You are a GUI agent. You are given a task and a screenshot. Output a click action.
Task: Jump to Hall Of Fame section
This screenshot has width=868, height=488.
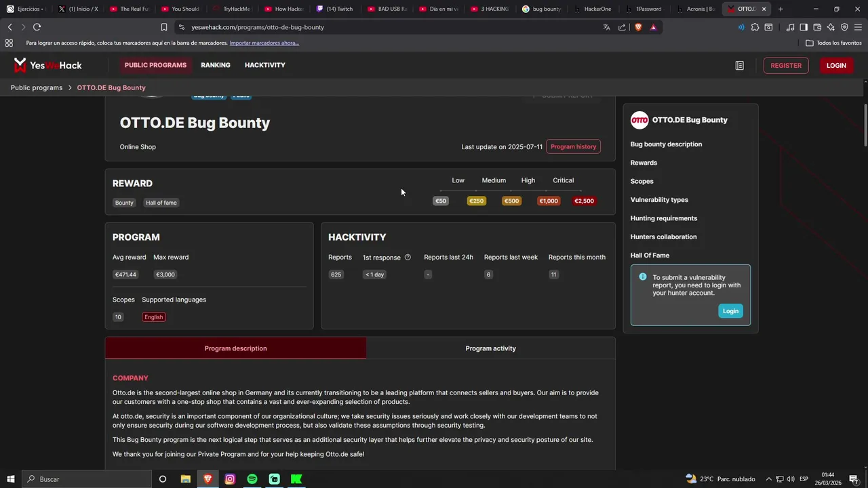coord(650,256)
